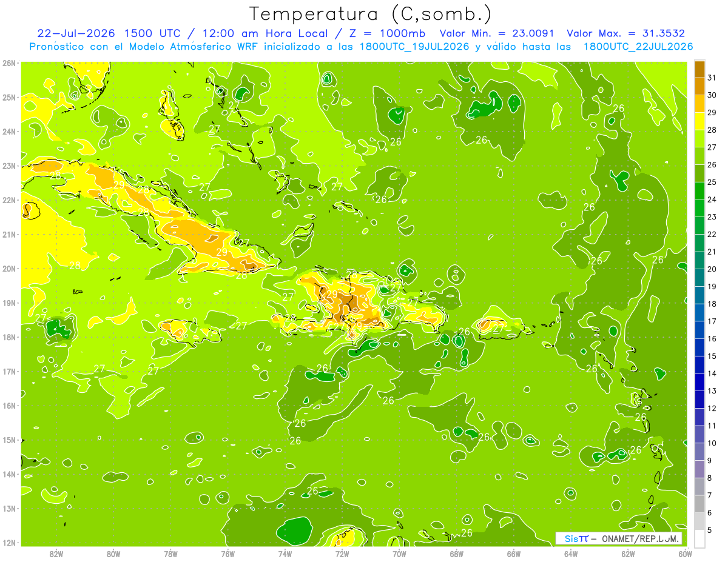Click the '82W' longitude axis label

[56, 554]
